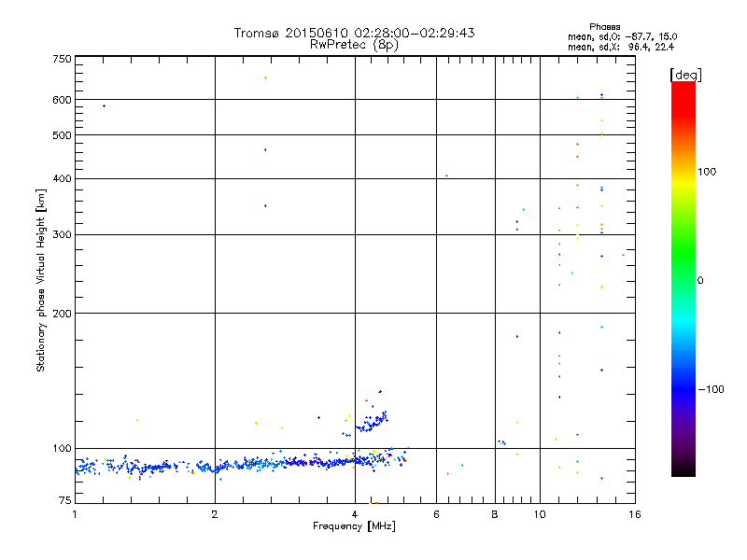Click colorbar tick label "100"
This screenshot has height=560, width=747.
click(x=707, y=172)
